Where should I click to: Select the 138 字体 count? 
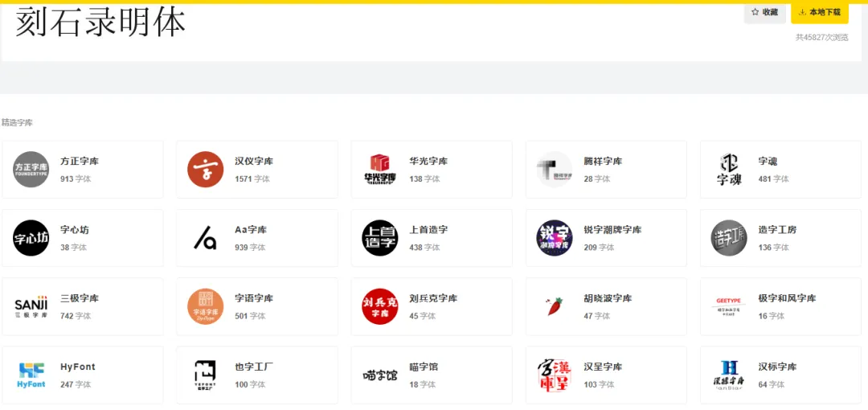tap(424, 179)
